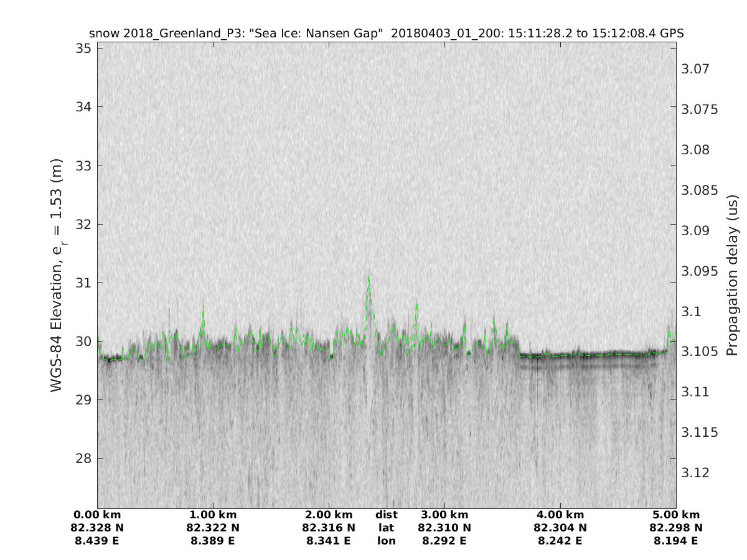
Task: Click the 4.00 km distance tick label
Action: coord(560,515)
